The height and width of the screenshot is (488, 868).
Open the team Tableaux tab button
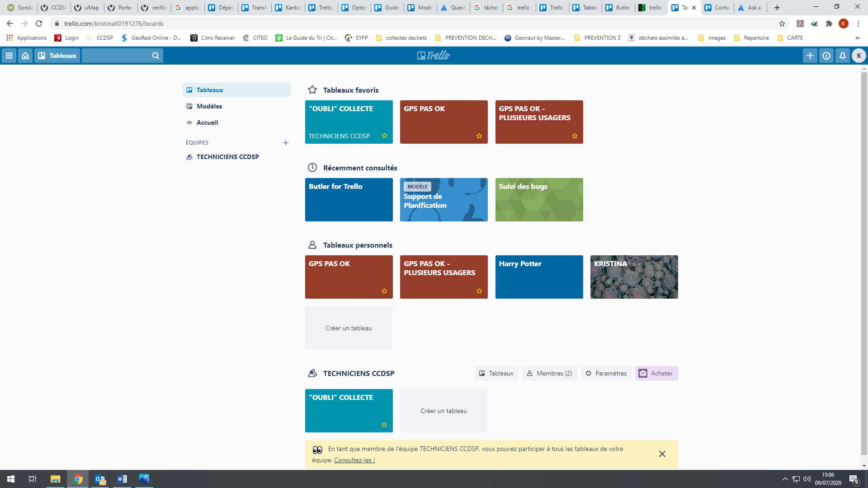(x=496, y=373)
